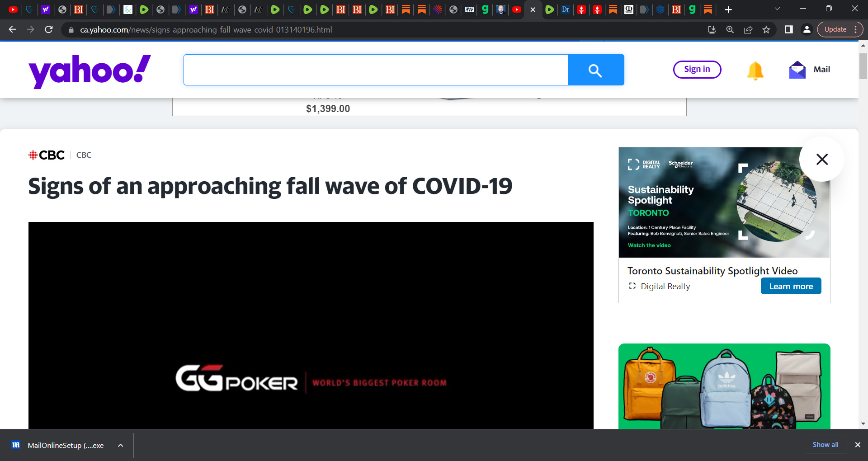The image size is (868, 461).
Task: Switch to the tab with the AW favicon
Action: (469, 9)
